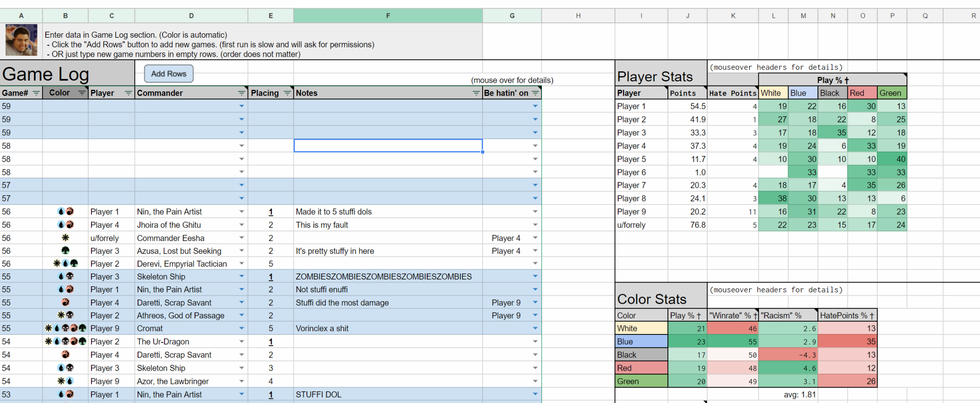The image size is (980, 403).
Task: Open the Be hatin' on dropdown showing Player 4
Action: click(535, 238)
